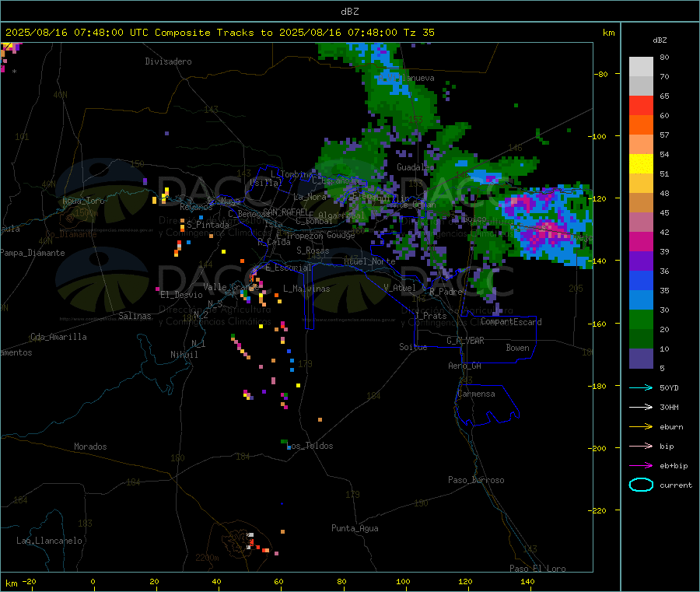Click the Punta_Agua map label
This screenshot has height=592, width=700.
355,528
